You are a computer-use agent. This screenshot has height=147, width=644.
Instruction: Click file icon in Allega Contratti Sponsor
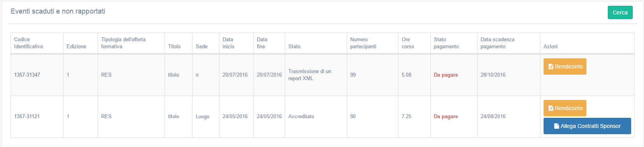pyautogui.click(x=556, y=126)
